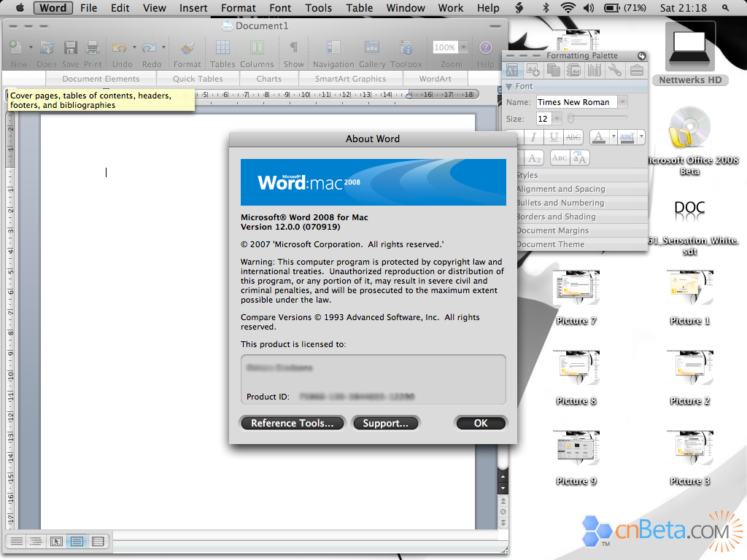
Task: Open the highlight color dropdown arrow
Action: 641,137
